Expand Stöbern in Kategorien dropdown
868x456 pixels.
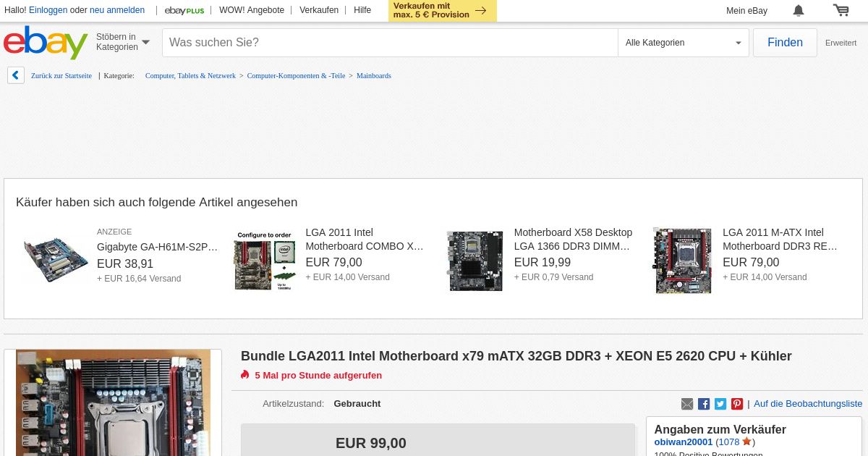[123, 42]
